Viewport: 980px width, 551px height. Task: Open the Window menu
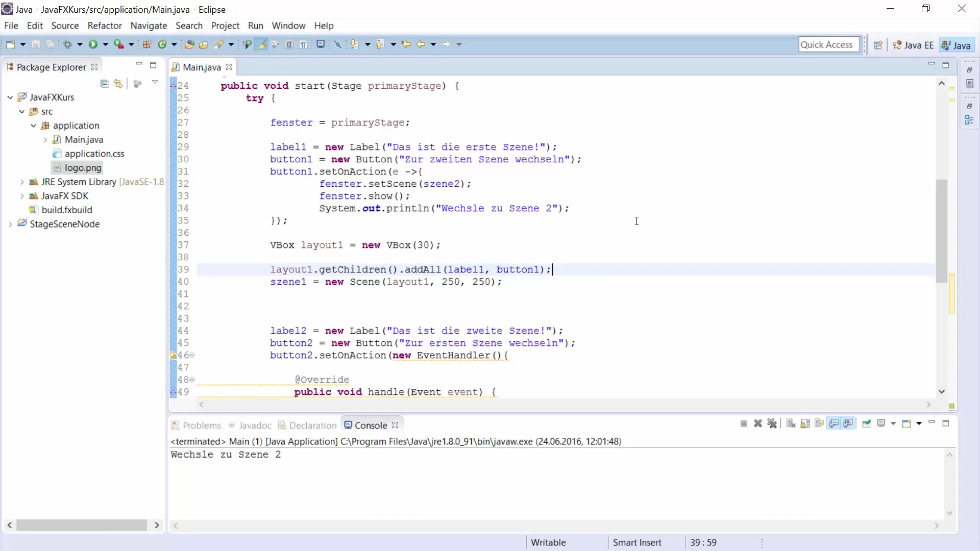tap(288, 26)
